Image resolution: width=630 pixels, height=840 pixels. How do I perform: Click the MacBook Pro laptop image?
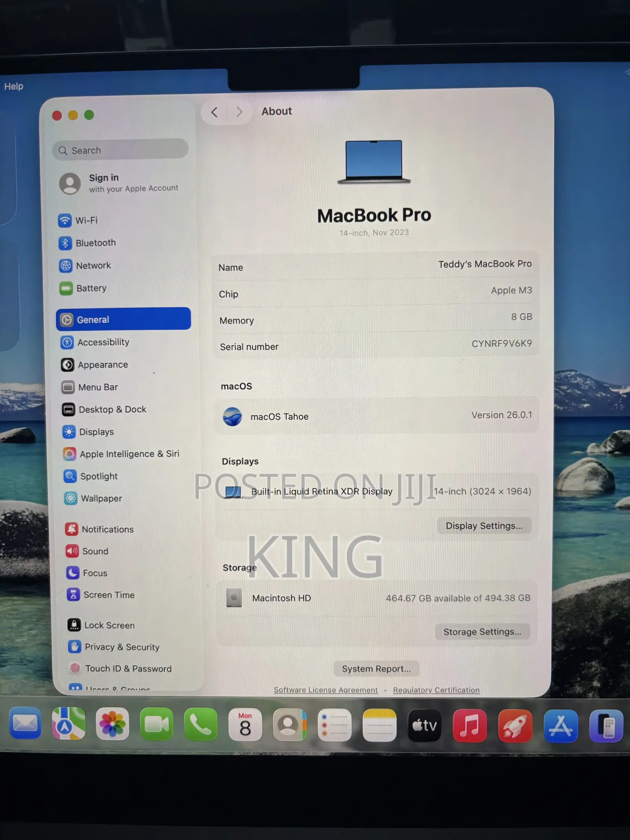tap(374, 162)
